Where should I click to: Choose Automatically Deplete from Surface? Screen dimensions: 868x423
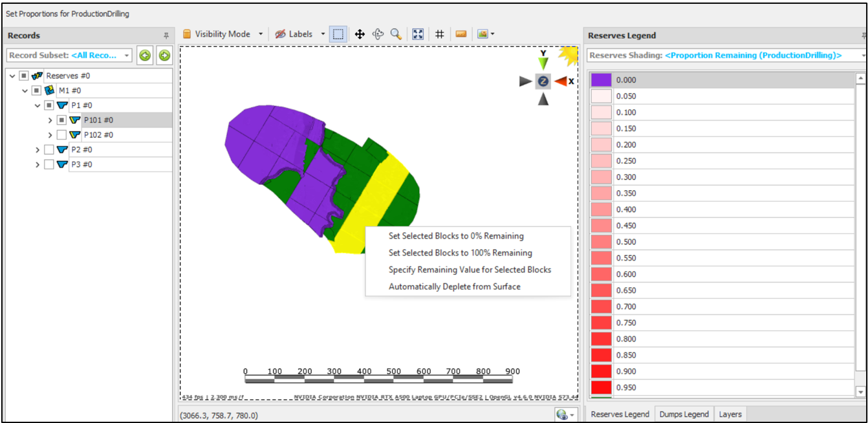point(454,287)
